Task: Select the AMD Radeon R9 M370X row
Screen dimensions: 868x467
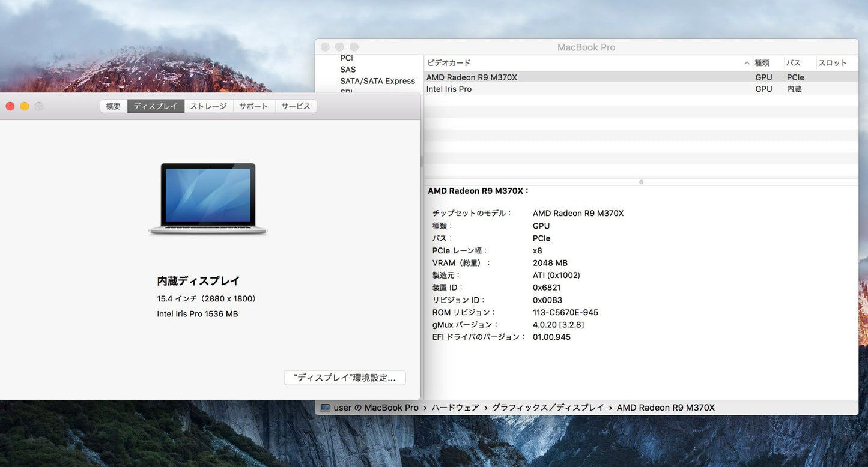Action: (641, 77)
